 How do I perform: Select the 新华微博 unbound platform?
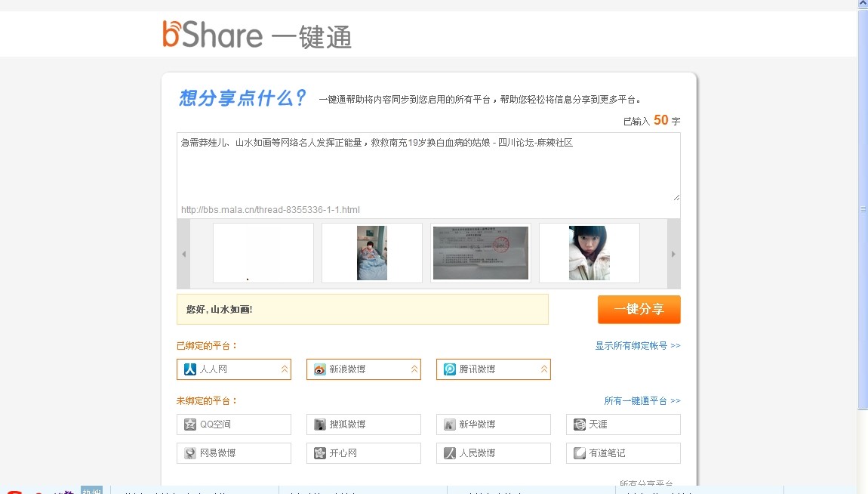point(493,425)
